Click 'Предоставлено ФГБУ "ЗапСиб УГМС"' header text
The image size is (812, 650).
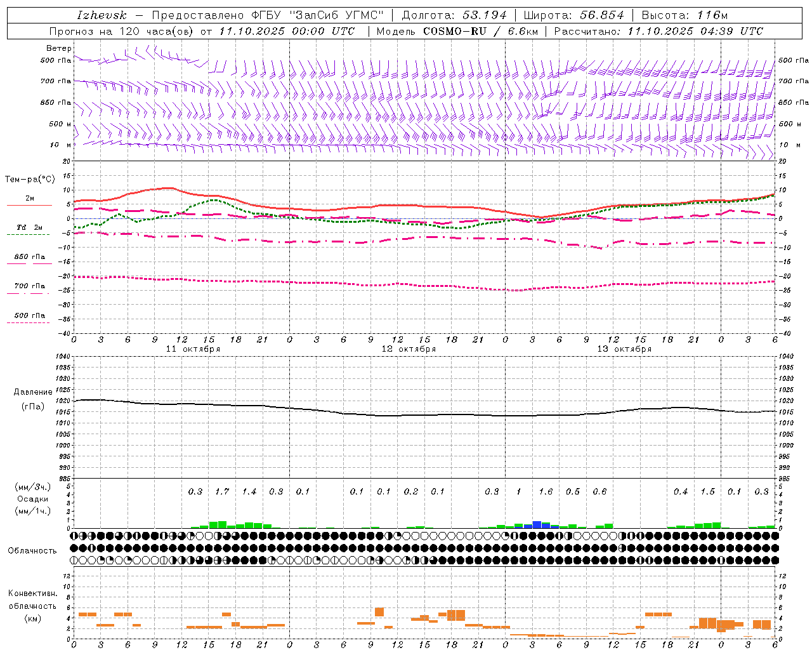(268, 15)
